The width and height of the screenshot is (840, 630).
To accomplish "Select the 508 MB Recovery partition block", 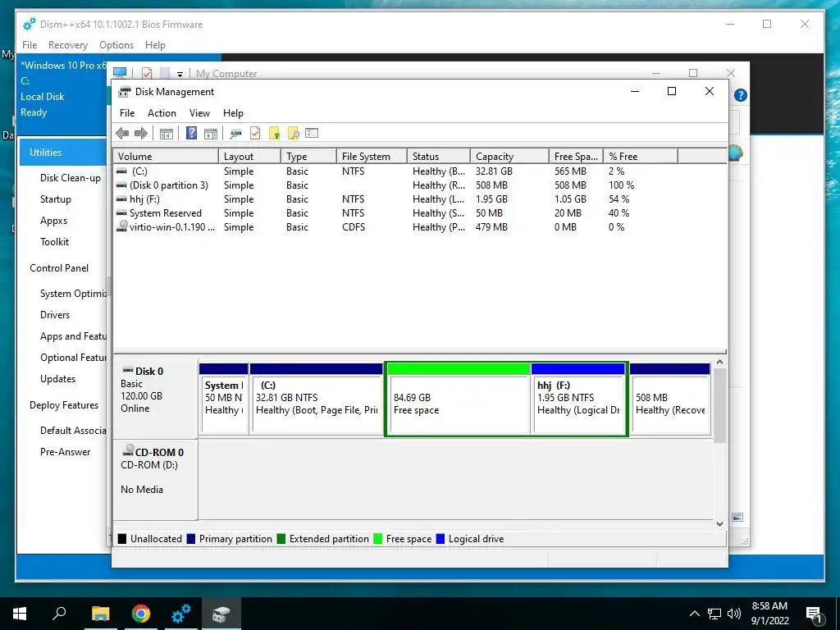I will point(670,399).
